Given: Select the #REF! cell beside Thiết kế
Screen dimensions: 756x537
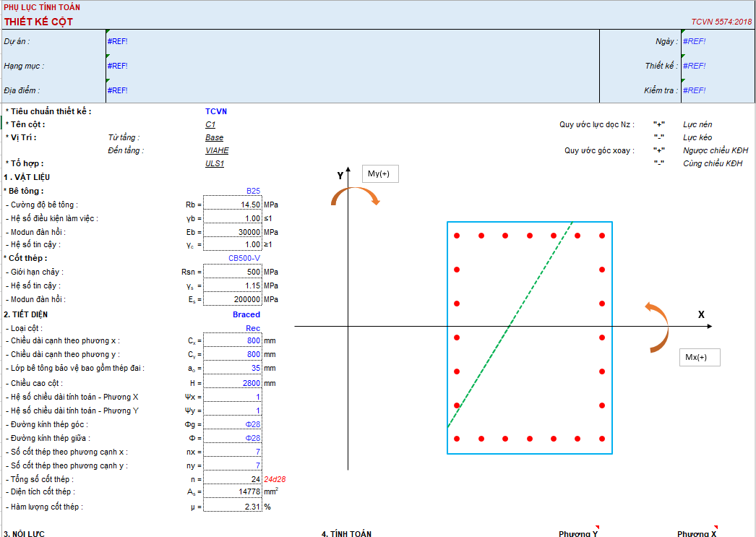Looking at the screenshot, I should click(x=718, y=66).
